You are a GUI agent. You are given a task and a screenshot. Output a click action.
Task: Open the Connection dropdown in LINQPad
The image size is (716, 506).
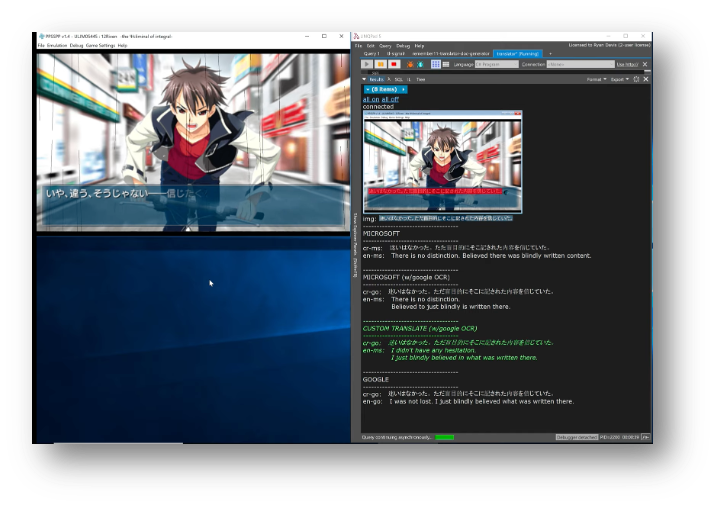tap(580, 64)
